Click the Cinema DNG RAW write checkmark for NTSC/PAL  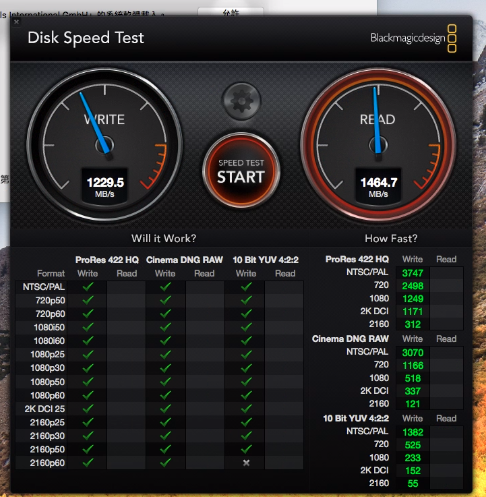tap(165, 286)
